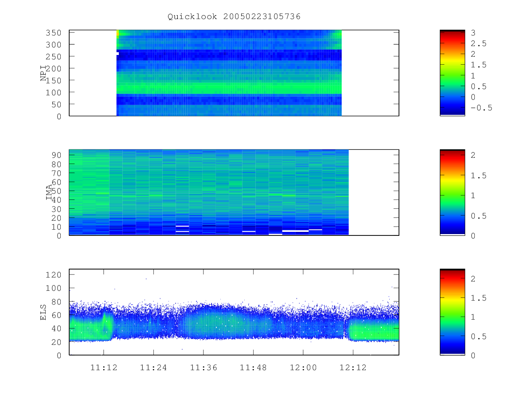Click the ELS panel color bar
The height and width of the screenshot is (399, 532).
tap(452, 312)
